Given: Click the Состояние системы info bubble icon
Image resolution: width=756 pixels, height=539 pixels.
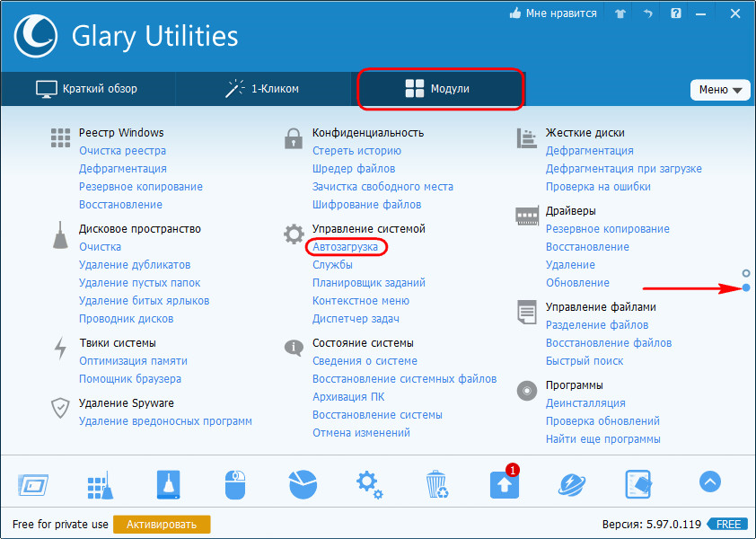Looking at the screenshot, I should [294, 348].
